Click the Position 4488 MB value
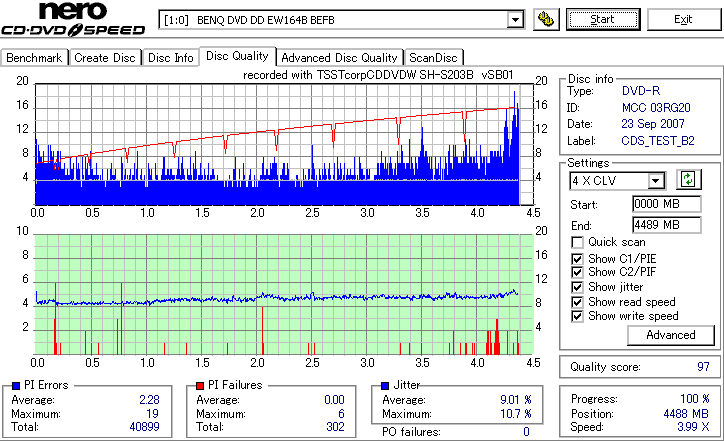The height and width of the screenshot is (441, 724). pyautogui.click(x=686, y=414)
